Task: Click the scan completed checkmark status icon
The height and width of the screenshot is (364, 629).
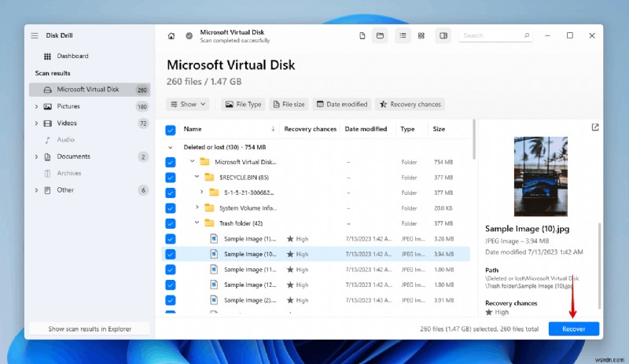Action: coord(189,36)
